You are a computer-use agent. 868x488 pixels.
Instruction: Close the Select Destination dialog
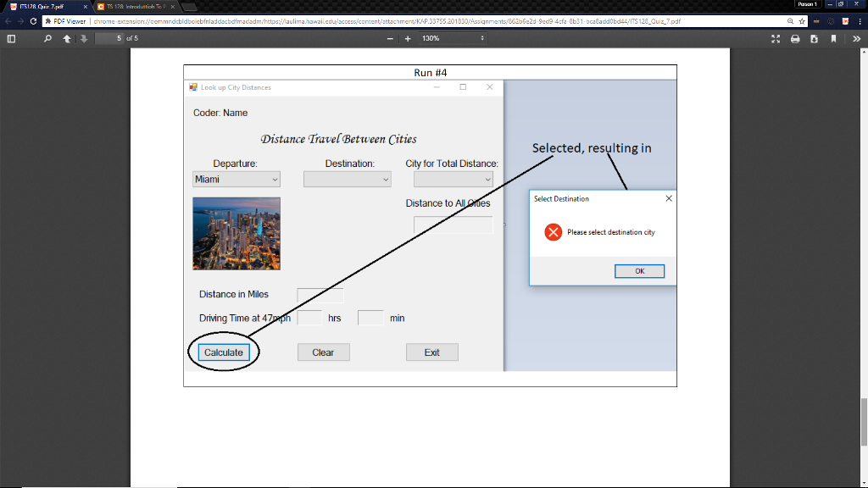click(x=669, y=198)
